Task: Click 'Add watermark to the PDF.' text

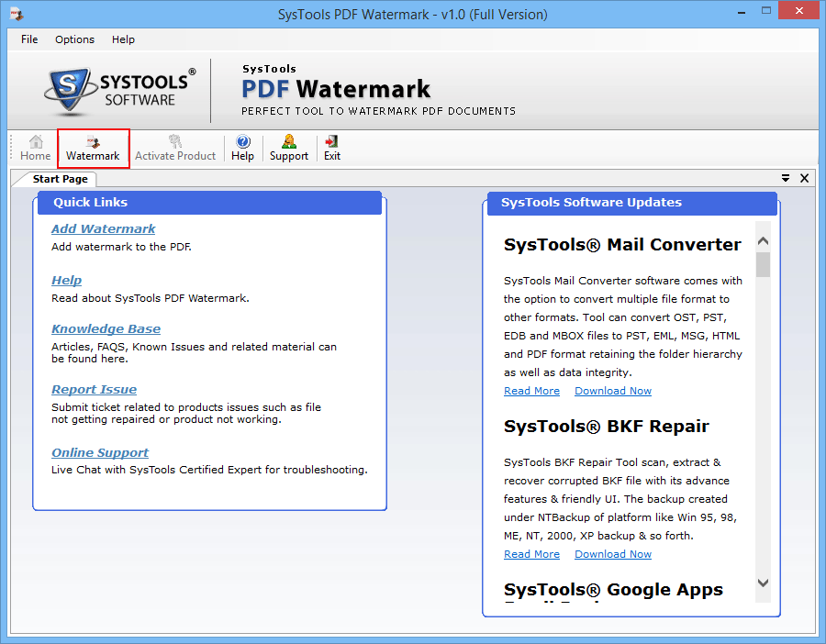Action: (x=121, y=247)
